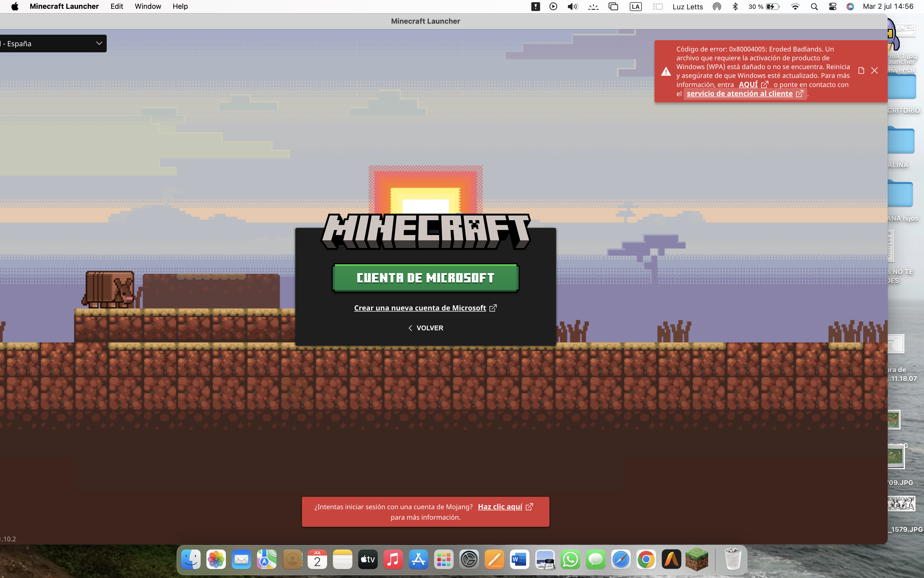Image resolution: width=924 pixels, height=578 pixels.
Task: Click the Minecraft grass block Dock icon
Action: [697, 560]
